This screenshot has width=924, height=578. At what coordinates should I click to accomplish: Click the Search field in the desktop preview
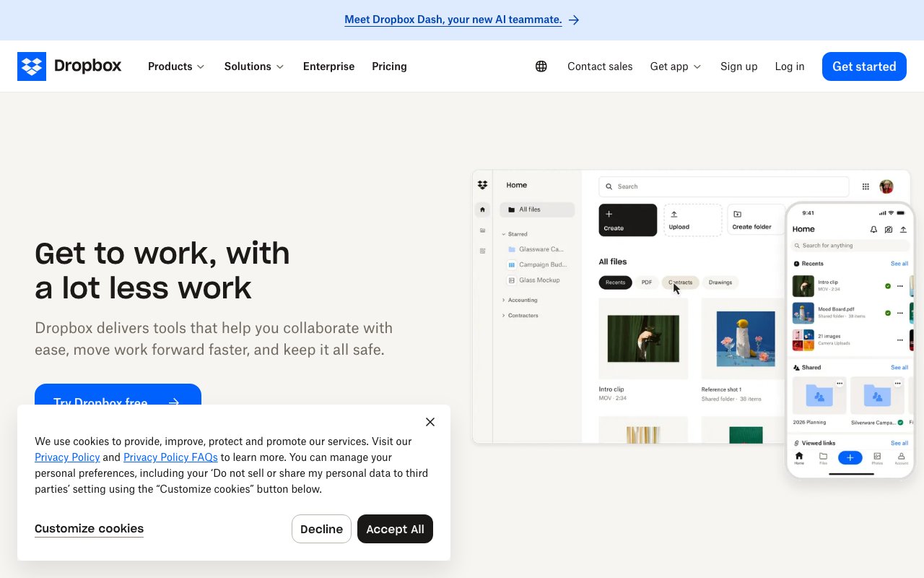point(723,186)
